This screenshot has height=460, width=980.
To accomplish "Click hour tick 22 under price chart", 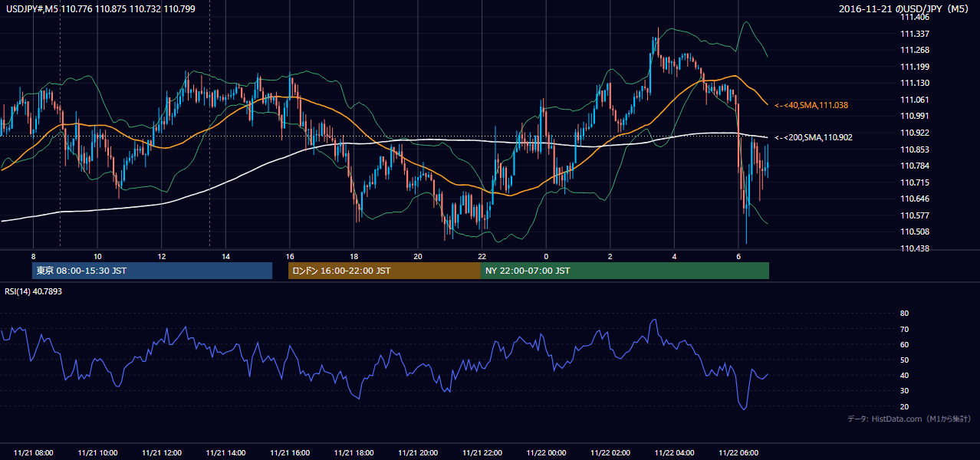I will click(482, 255).
